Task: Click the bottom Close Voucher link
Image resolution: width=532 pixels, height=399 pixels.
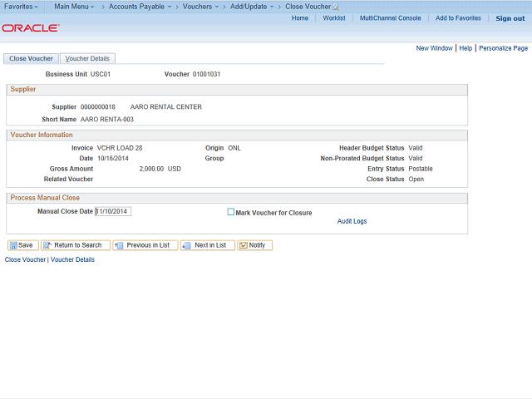Action: click(x=25, y=259)
